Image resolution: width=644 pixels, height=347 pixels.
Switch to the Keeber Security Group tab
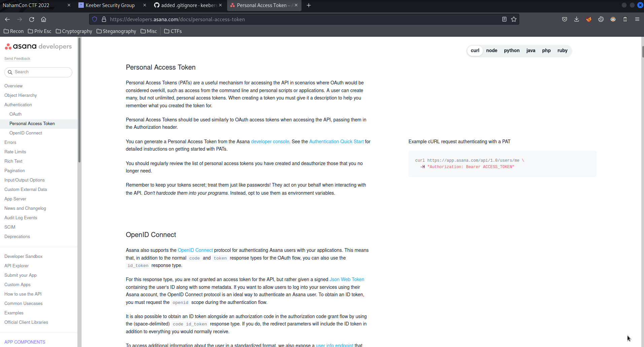point(110,5)
